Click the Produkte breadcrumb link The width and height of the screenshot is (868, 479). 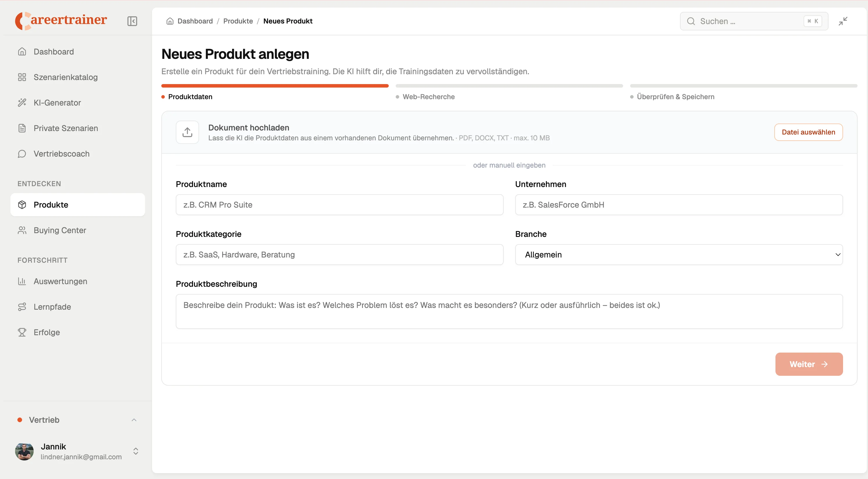point(238,21)
